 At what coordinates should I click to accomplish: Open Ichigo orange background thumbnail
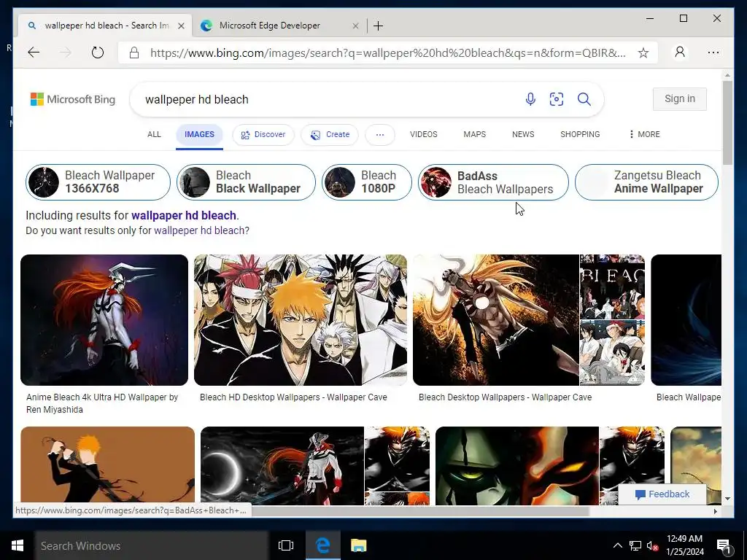click(108, 466)
